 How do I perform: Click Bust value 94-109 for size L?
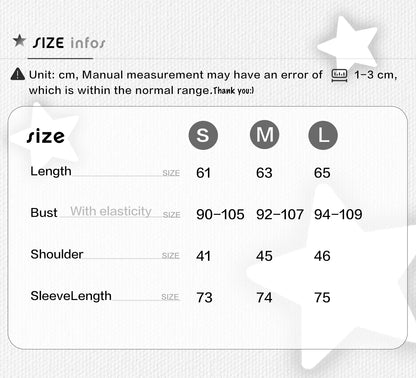point(338,214)
